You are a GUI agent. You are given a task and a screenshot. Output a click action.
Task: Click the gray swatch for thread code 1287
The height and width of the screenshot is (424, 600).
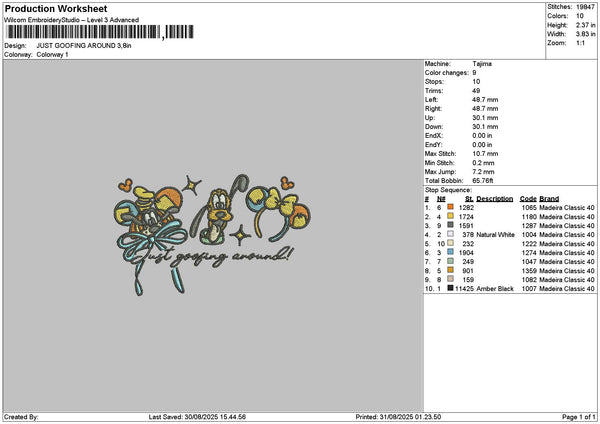[450, 225]
